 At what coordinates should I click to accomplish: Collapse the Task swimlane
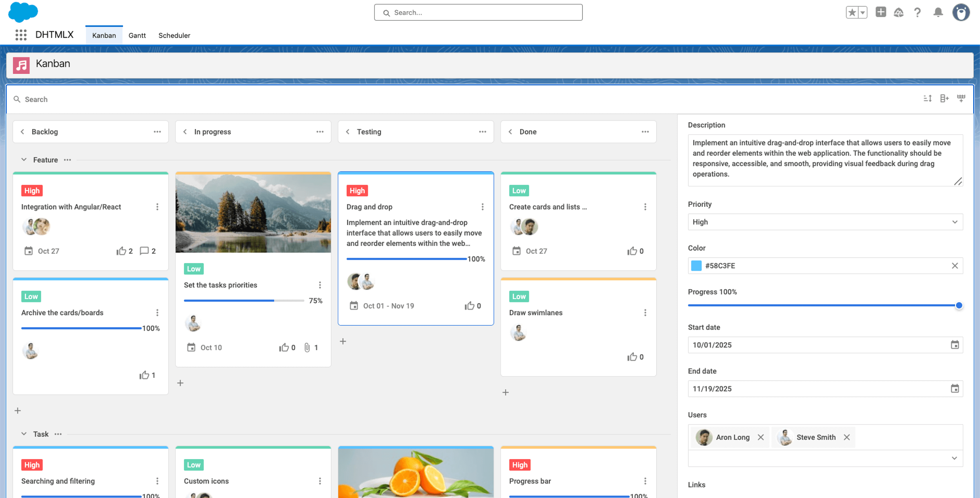24,434
